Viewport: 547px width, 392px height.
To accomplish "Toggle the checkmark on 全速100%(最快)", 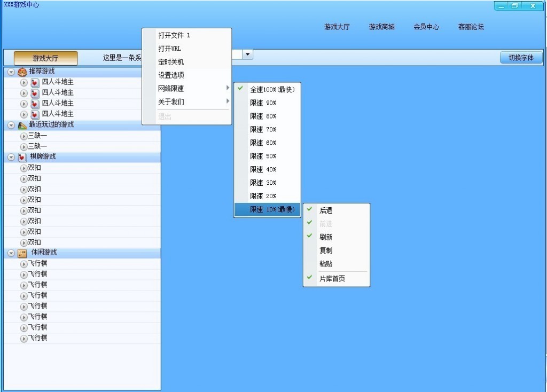I will pos(267,89).
